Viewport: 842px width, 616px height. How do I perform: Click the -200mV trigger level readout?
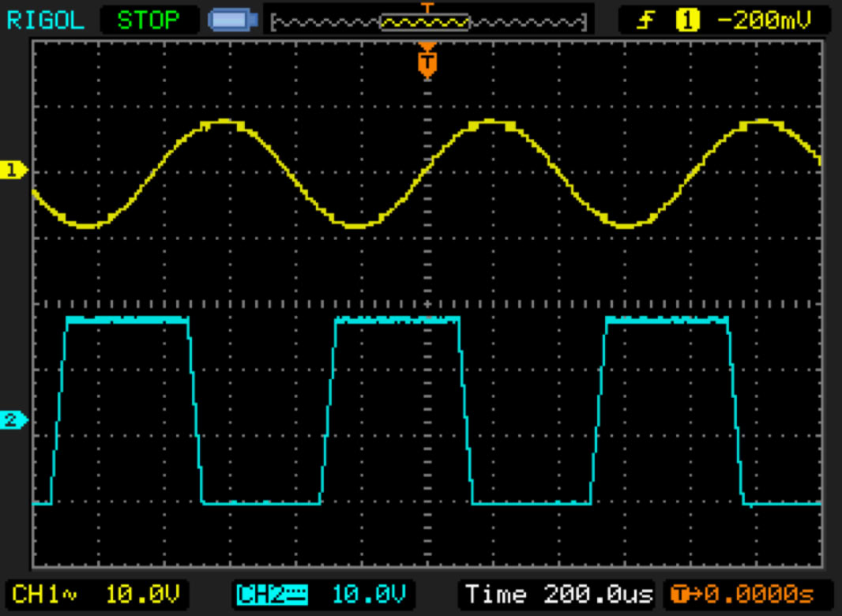point(763,20)
